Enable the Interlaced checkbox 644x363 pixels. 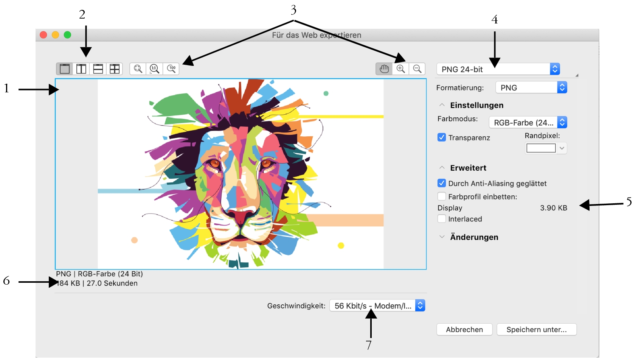point(442,219)
